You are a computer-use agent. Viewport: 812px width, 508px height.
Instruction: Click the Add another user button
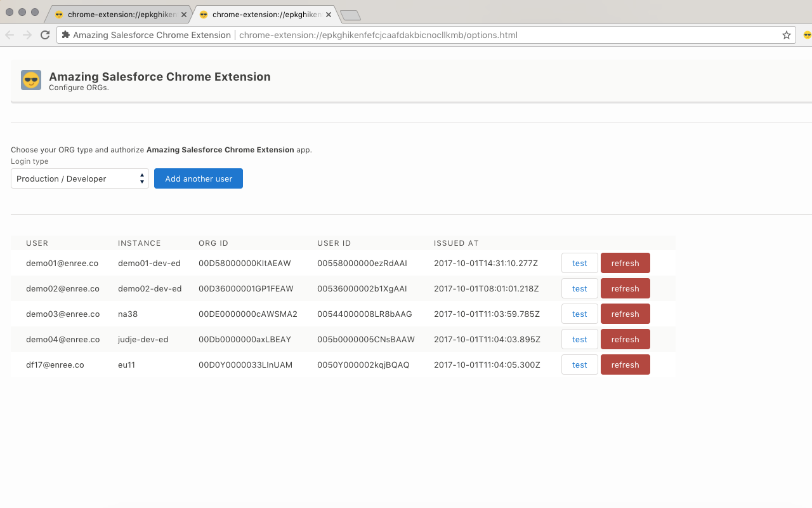198,178
